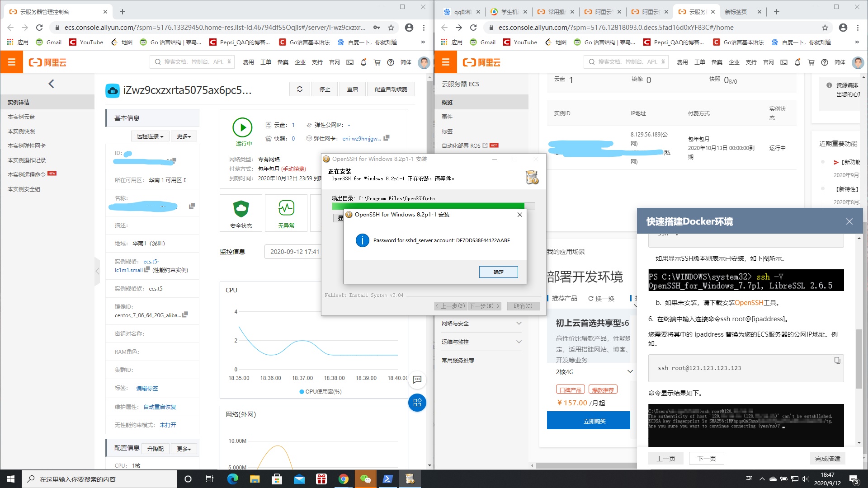
Task: Click the help question mark icon
Action: (390, 62)
